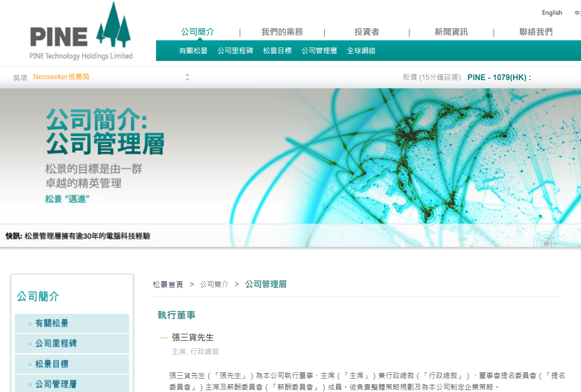The height and width of the screenshot is (392, 581).
Task: Open the 我們的業務 main menu
Action: click(x=282, y=32)
